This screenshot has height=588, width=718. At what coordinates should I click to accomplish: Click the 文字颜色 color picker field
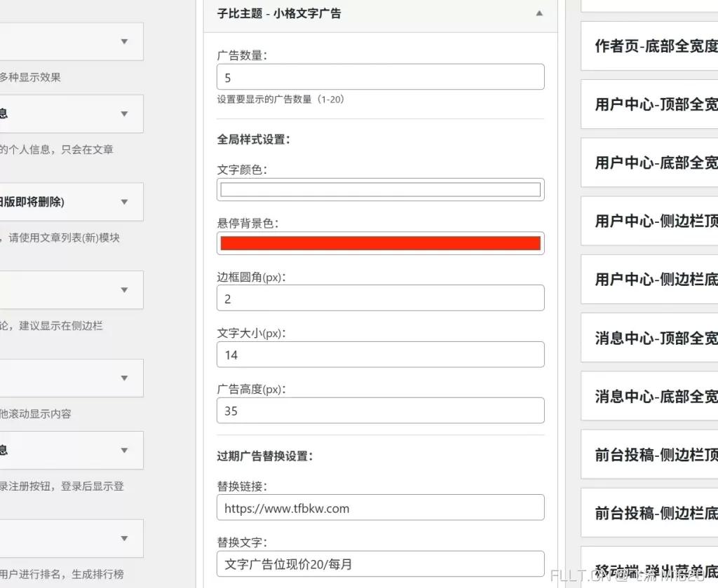click(x=381, y=189)
